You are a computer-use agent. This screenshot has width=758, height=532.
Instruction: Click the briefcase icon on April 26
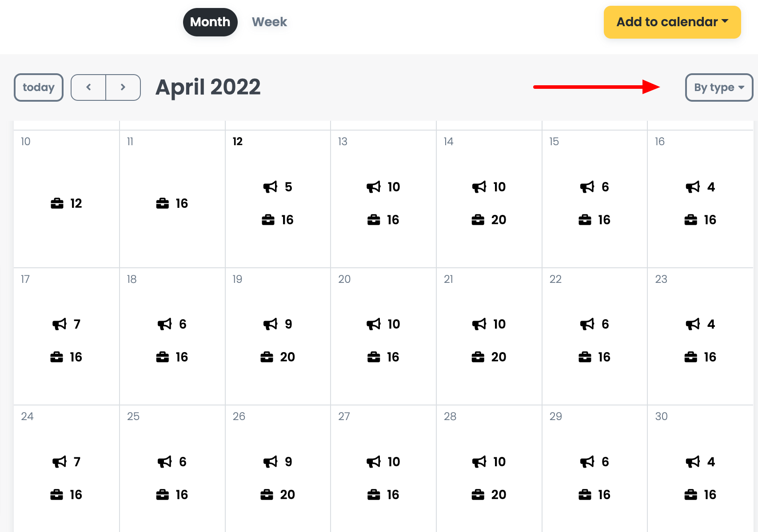(267, 495)
